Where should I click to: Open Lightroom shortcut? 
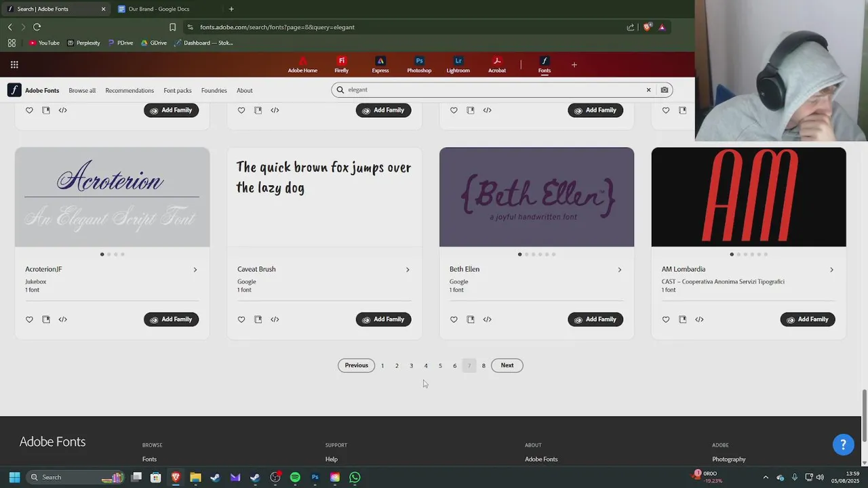pyautogui.click(x=458, y=65)
